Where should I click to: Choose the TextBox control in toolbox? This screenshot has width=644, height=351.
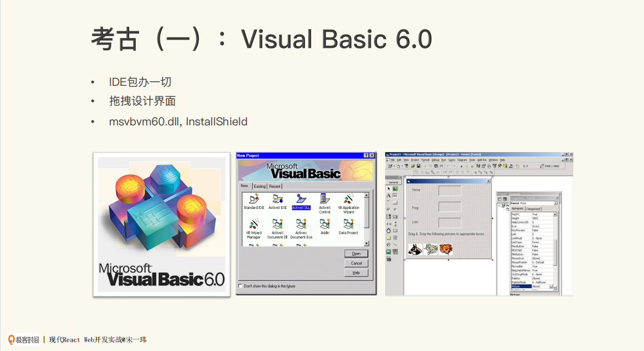[395, 196]
